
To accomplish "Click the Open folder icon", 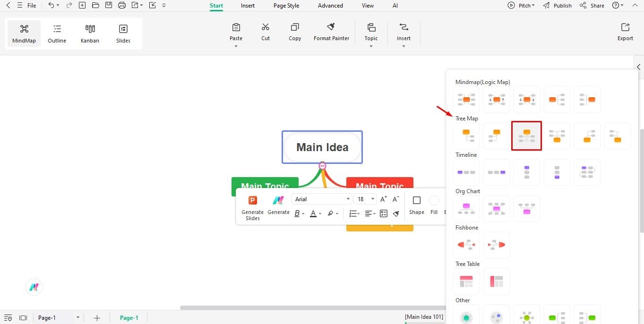I will [x=95, y=6].
